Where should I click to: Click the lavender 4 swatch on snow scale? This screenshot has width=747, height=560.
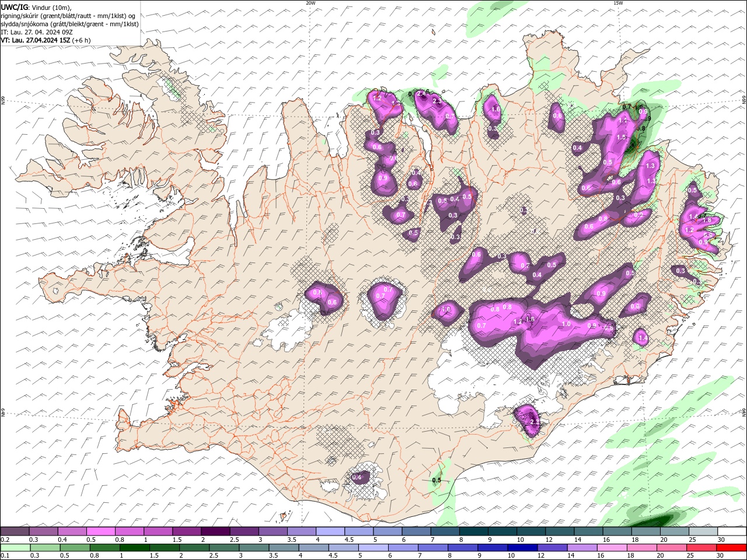(330, 531)
